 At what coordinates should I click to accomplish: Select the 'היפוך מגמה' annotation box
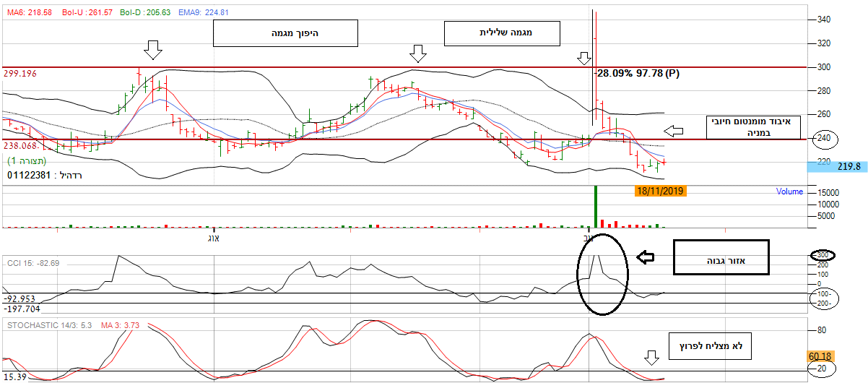pyautogui.click(x=286, y=33)
